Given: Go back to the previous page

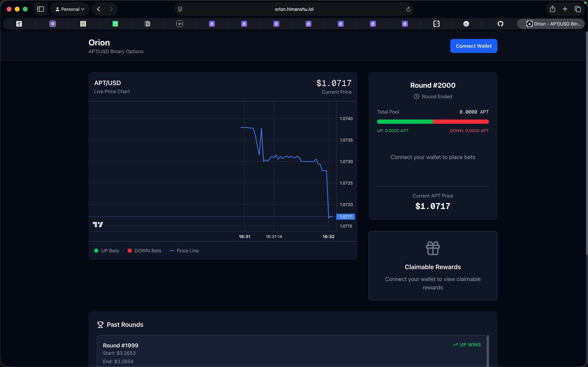Looking at the screenshot, I should 98,9.
